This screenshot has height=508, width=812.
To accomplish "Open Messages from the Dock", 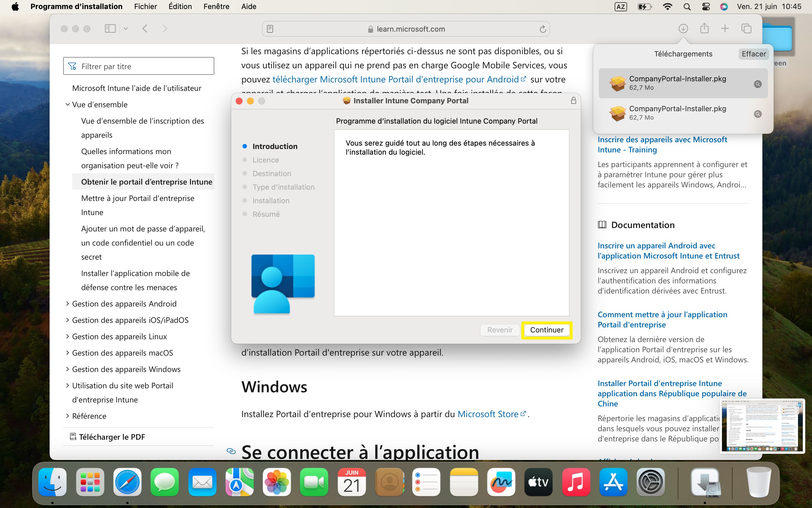I will coord(165,482).
